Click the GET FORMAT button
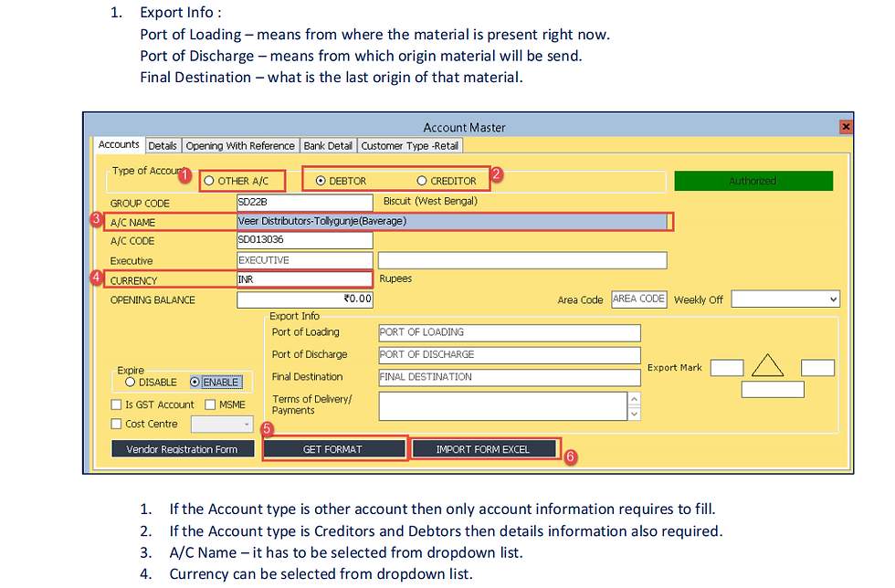The image size is (895, 588). [333, 449]
